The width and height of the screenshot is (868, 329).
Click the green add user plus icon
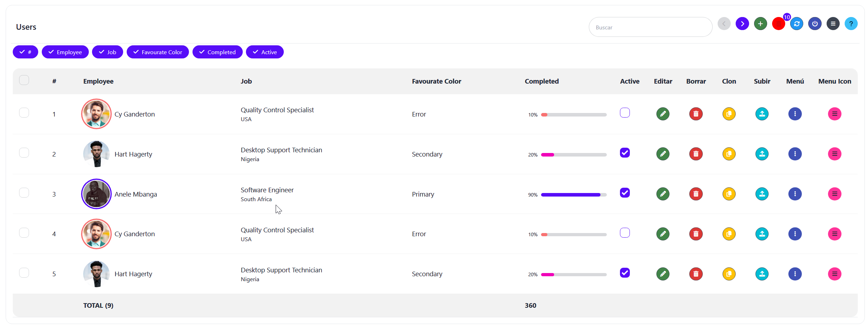(760, 24)
